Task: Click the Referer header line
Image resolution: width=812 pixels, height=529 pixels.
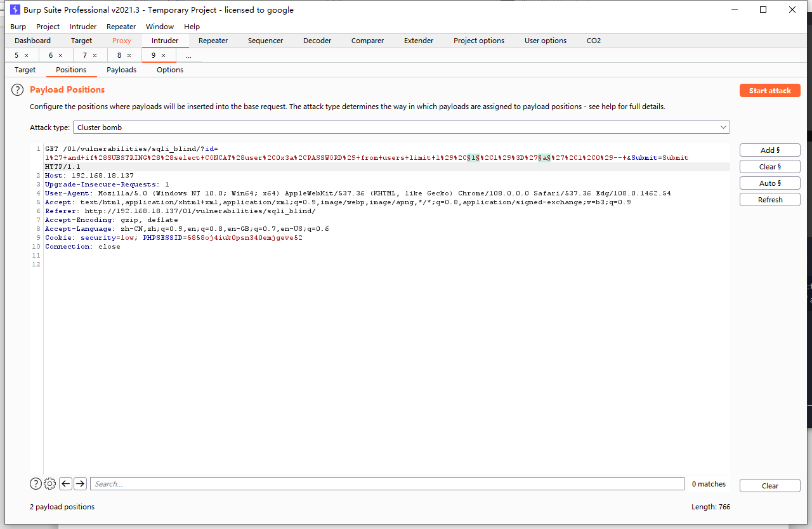Action: [180, 211]
